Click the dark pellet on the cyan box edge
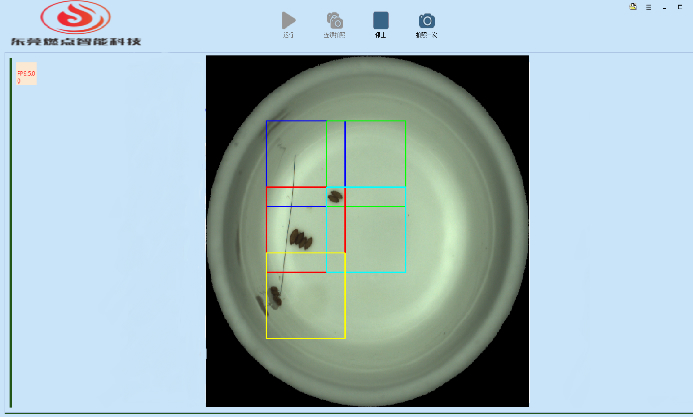This screenshot has width=693, height=417. (x=335, y=196)
